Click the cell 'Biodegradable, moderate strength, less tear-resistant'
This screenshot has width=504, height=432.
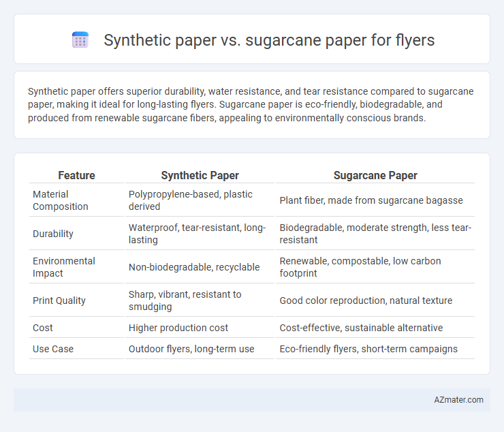375,234
